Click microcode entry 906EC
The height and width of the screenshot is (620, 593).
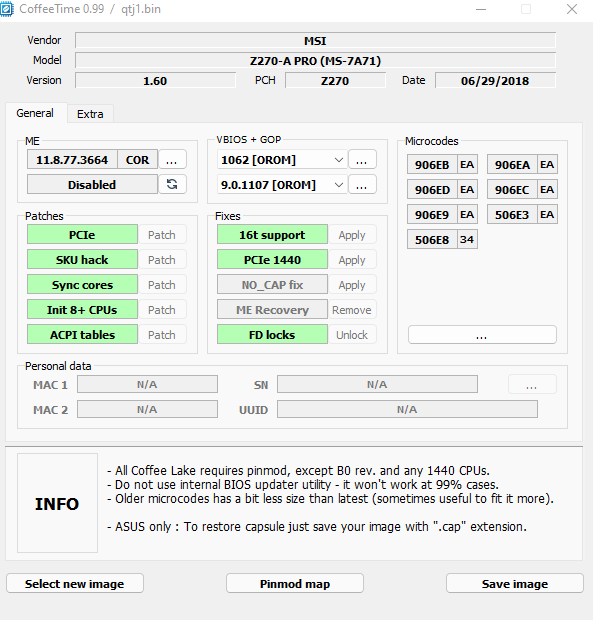click(512, 189)
